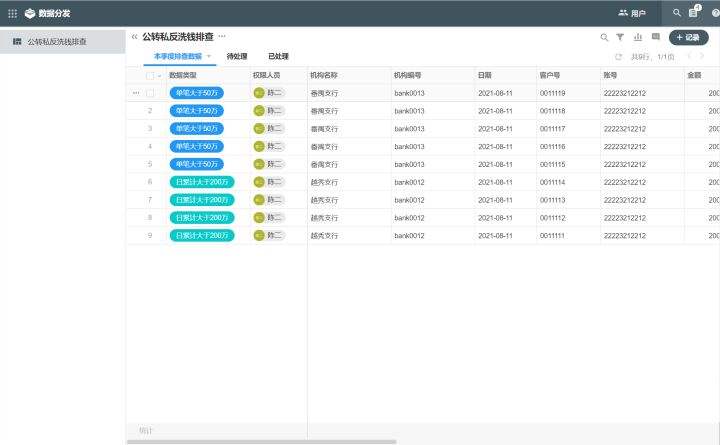720x445 pixels.
Task: Toggle the select-all checkbox in header
Action: 150,76
